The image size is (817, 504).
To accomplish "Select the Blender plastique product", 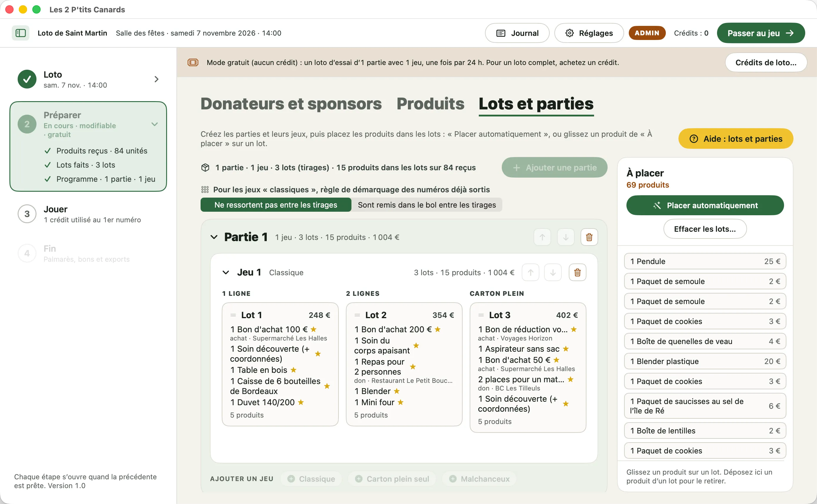I will pyautogui.click(x=705, y=361).
